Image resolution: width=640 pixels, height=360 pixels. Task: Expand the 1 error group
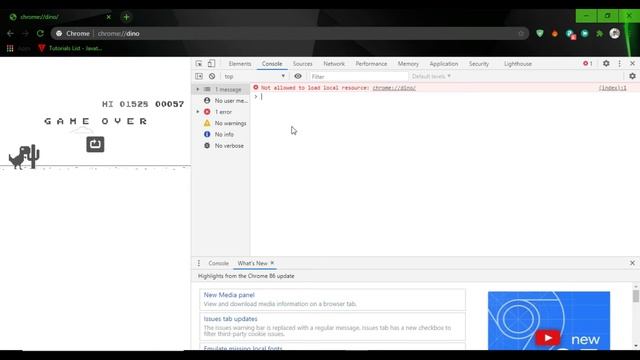pos(198,112)
